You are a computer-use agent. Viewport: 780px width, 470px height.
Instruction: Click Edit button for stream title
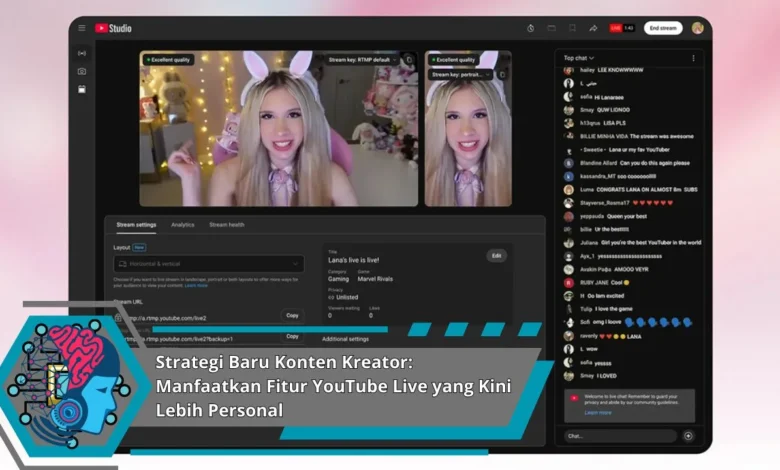pos(496,255)
